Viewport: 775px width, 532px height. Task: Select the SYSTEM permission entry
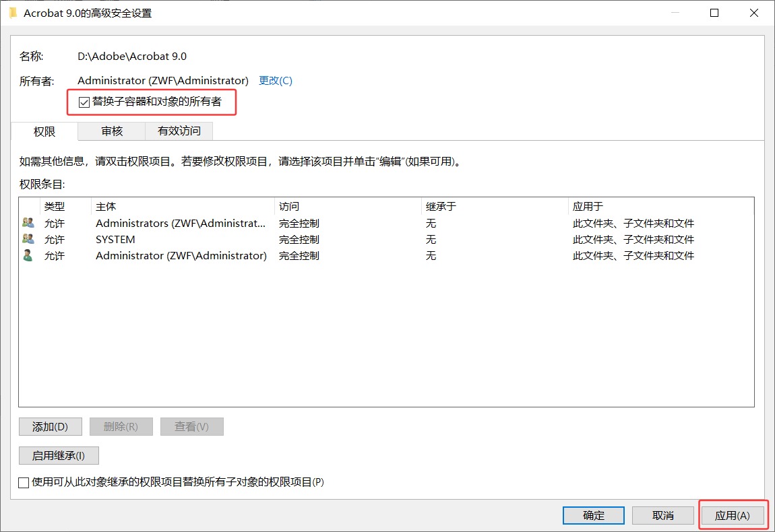point(386,240)
